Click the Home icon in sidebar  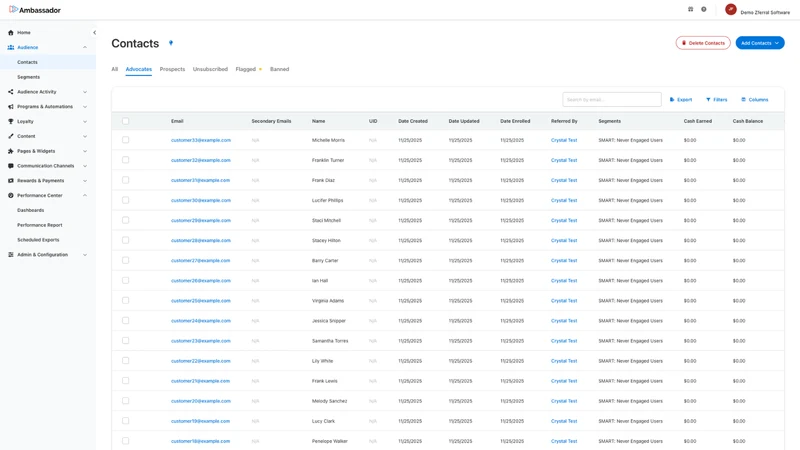(x=11, y=33)
